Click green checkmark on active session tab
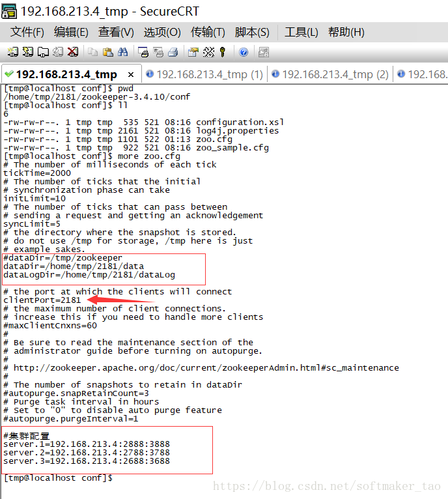 (9, 74)
